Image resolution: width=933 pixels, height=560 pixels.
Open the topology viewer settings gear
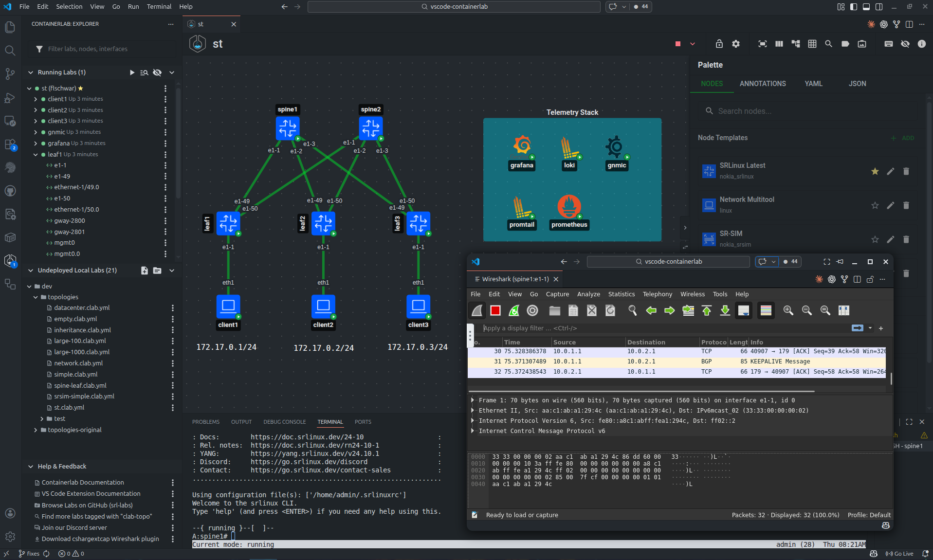pos(736,44)
